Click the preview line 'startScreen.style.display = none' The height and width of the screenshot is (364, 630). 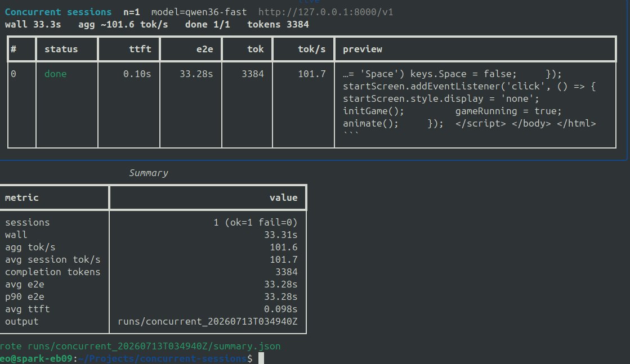point(441,98)
